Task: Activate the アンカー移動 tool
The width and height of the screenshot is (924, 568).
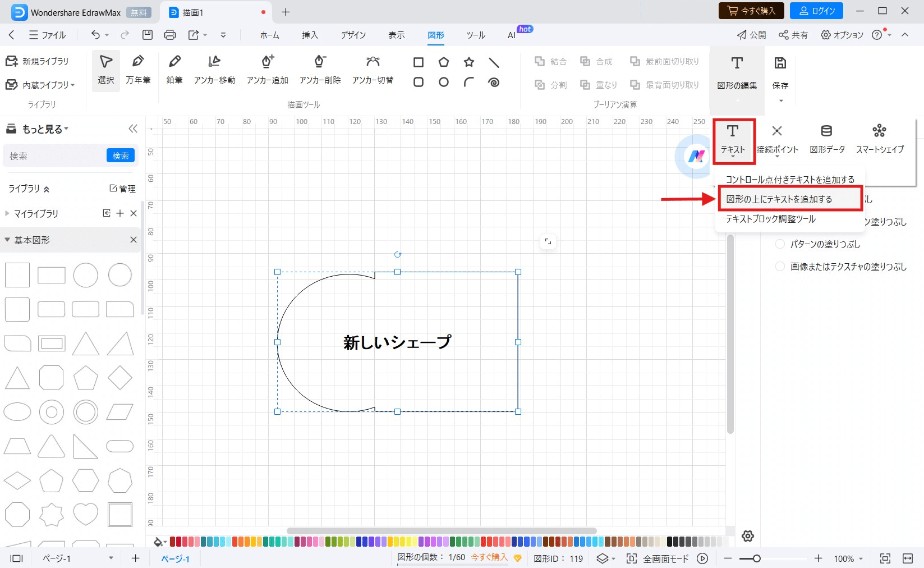Action: click(214, 70)
